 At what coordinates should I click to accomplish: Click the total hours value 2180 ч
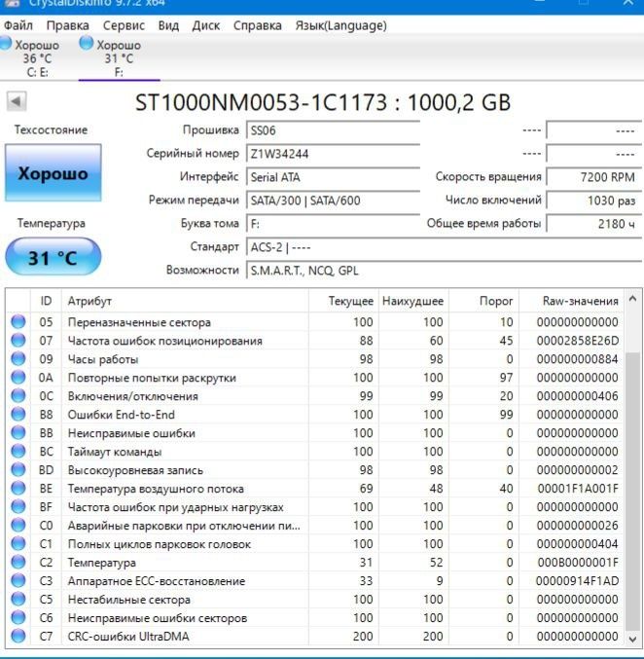point(594,224)
